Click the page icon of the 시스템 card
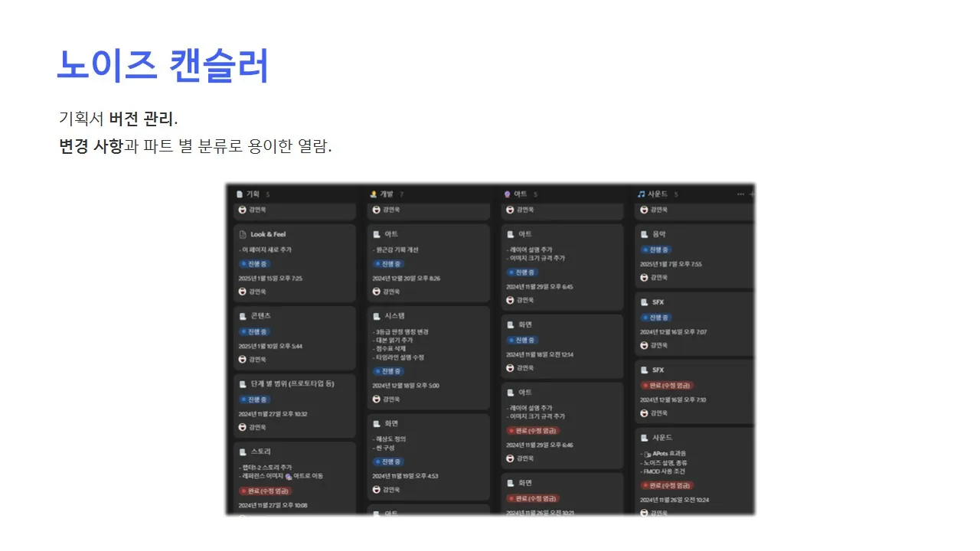Image resolution: width=980 pixels, height=551 pixels. (x=377, y=315)
